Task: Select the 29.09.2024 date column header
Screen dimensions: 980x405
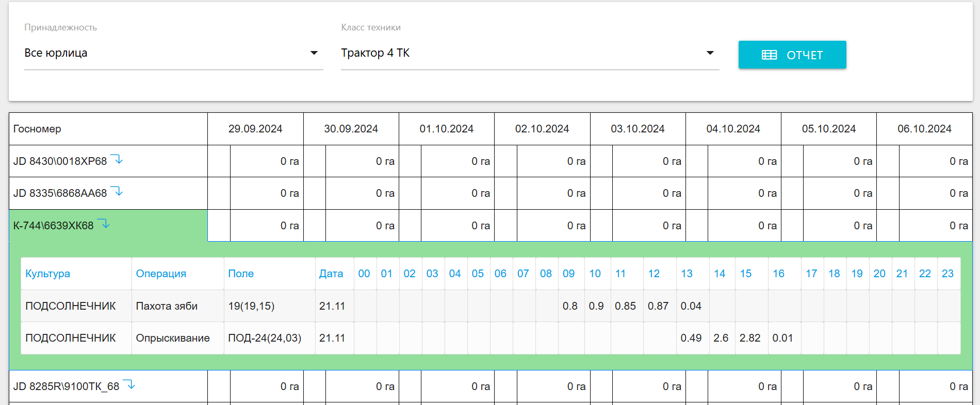Action: [x=255, y=129]
